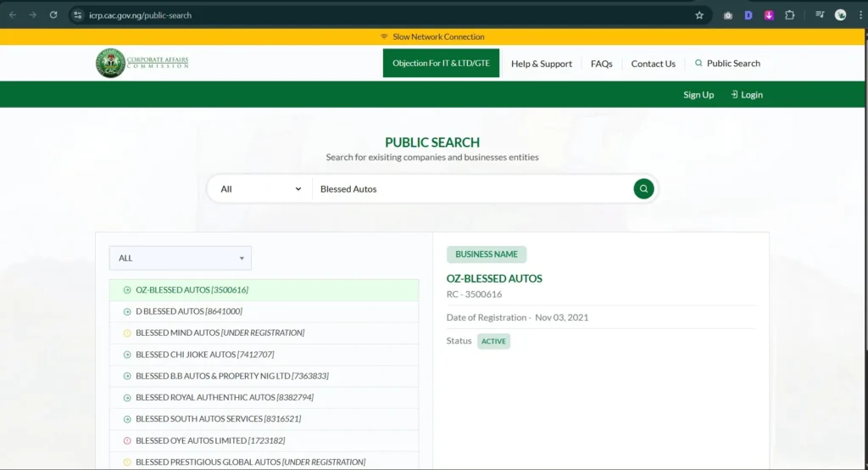Click the blue D extension icon

(748, 15)
